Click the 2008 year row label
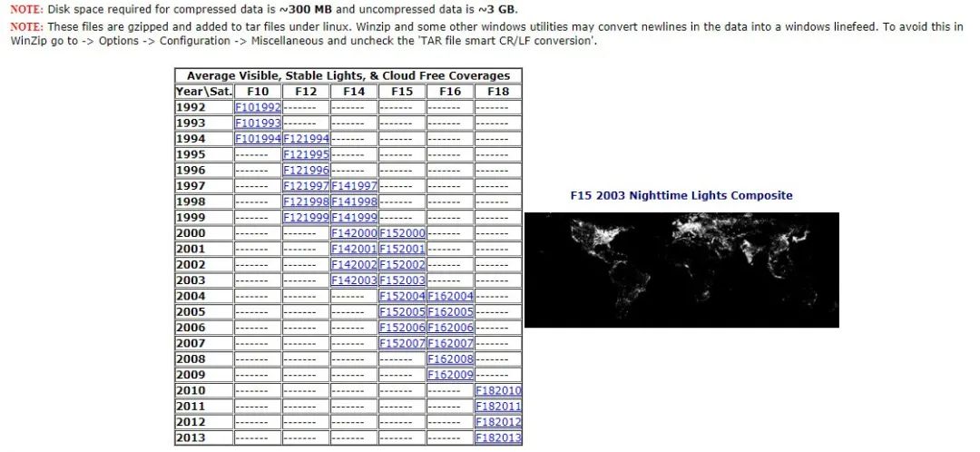This screenshot has width=980, height=452. click(191, 359)
